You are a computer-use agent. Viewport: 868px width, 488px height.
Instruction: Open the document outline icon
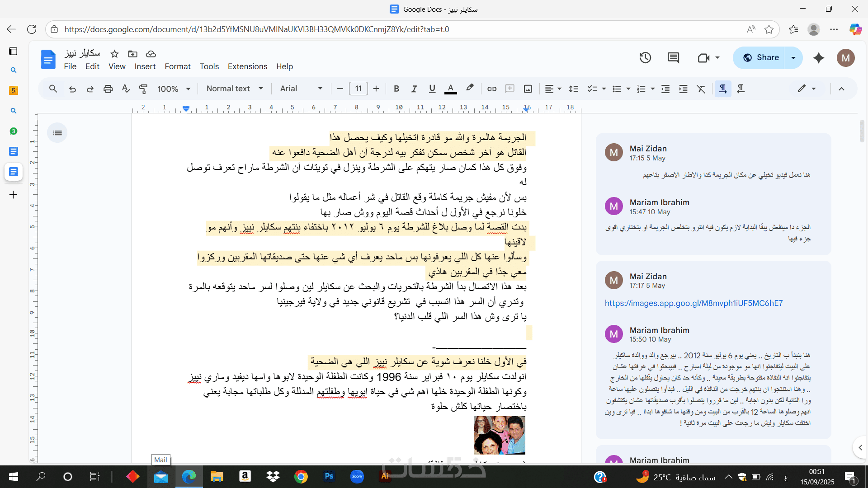pyautogui.click(x=57, y=133)
